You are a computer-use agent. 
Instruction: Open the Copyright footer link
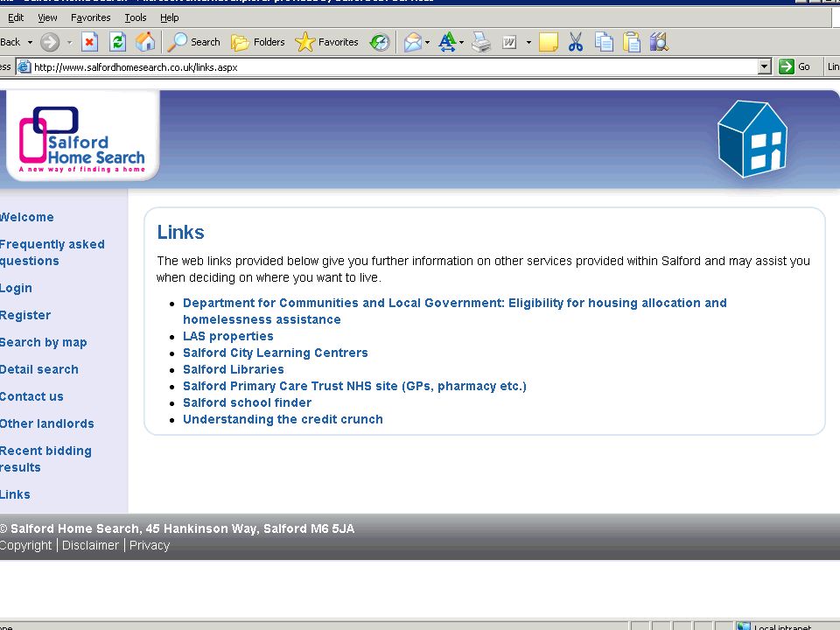point(25,545)
